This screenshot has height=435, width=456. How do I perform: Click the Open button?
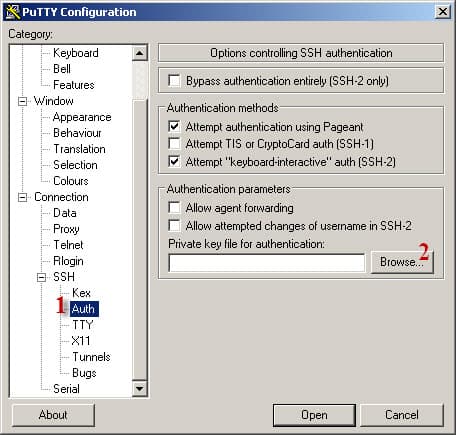[x=314, y=415]
